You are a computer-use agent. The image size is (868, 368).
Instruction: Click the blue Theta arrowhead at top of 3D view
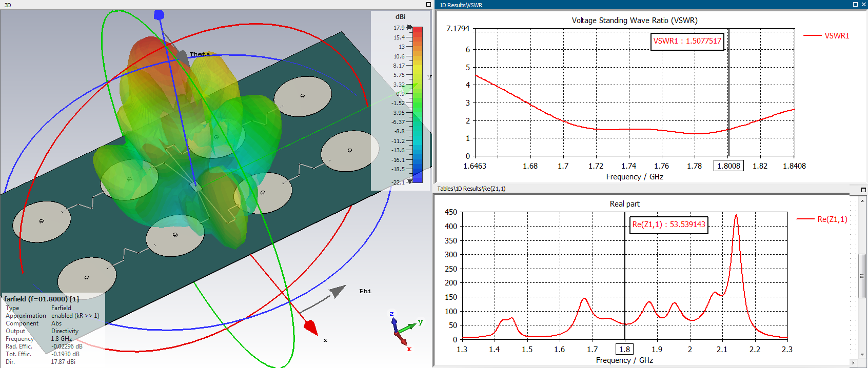159,15
